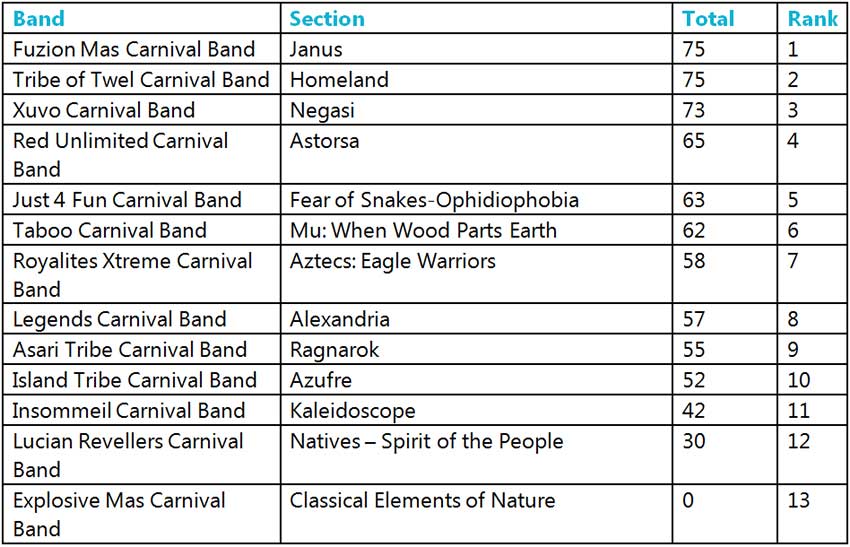Image resolution: width=850 pixels, height=547 pixels.
Task: Click the Section column header
Action: click(327, 19)
